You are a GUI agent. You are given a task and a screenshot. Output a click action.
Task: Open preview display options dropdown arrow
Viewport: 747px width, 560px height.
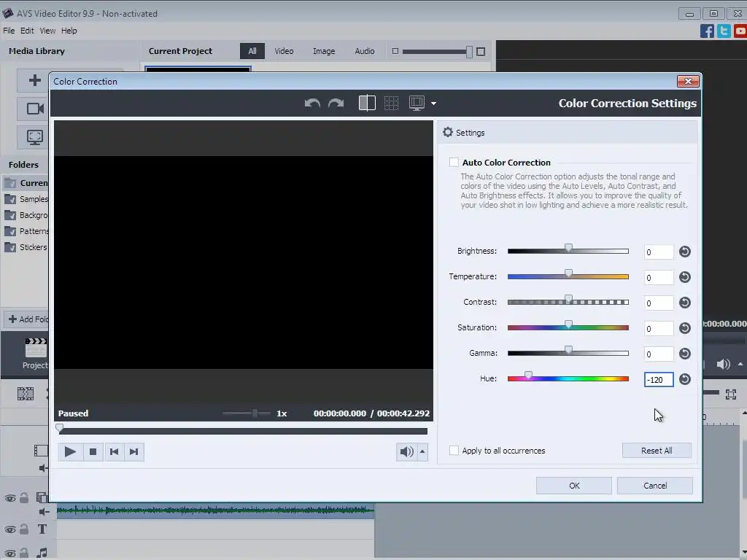coord(433,104)
